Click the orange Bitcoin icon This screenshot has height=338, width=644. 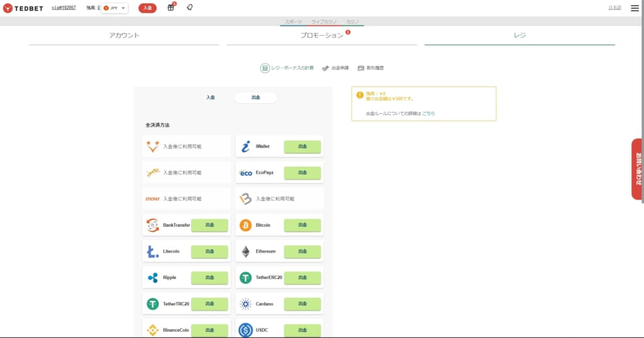[x=246, y=225]
